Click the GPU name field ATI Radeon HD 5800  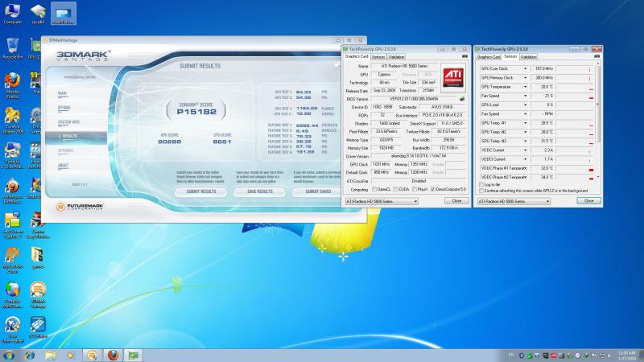404,66
